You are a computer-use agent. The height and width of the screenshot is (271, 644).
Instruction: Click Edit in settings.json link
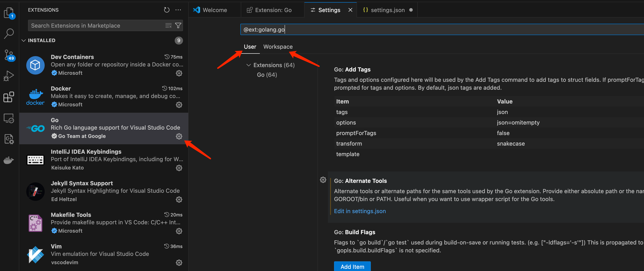click(x=360, y=211)
